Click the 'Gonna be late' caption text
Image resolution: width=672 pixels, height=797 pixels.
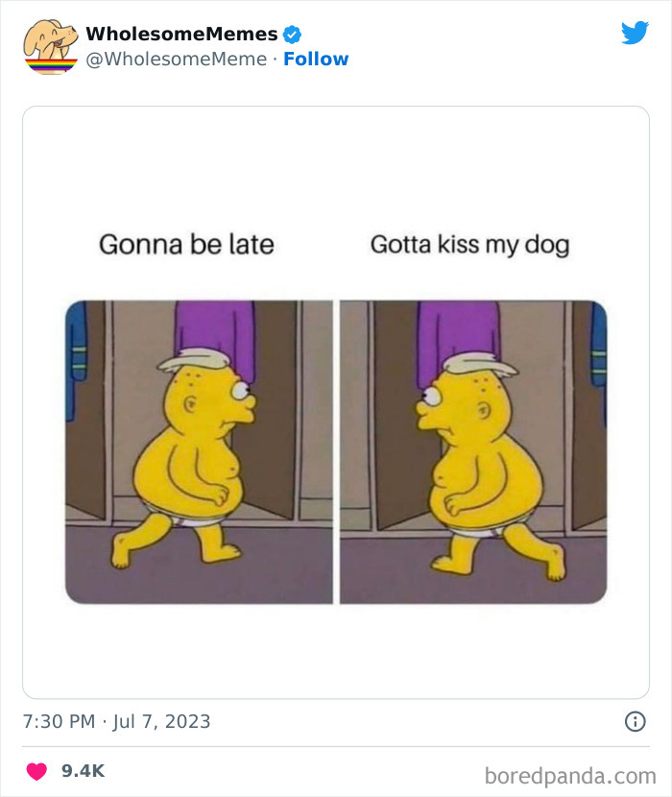186,244
